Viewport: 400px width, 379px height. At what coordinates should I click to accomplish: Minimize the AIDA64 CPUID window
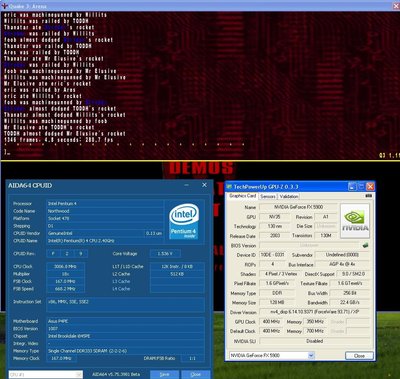pyautogui.click(x=187, y=185)
